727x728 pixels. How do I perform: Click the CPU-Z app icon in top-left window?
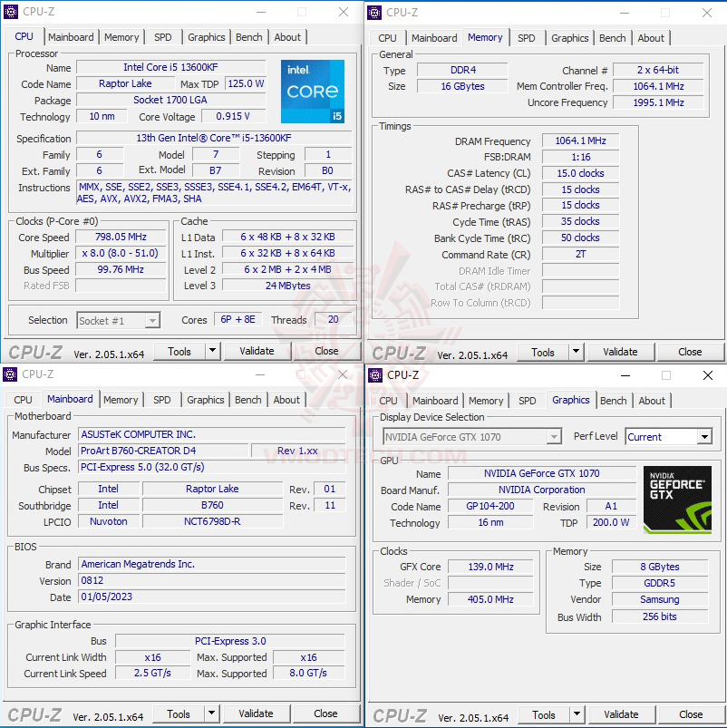[11, 12]
